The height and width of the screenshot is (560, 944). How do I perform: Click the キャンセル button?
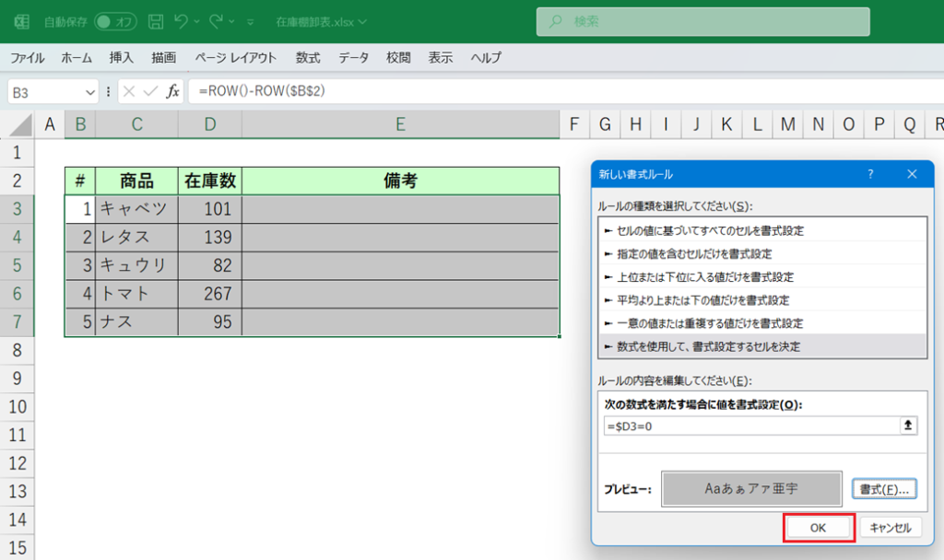(x=891, y=528)
